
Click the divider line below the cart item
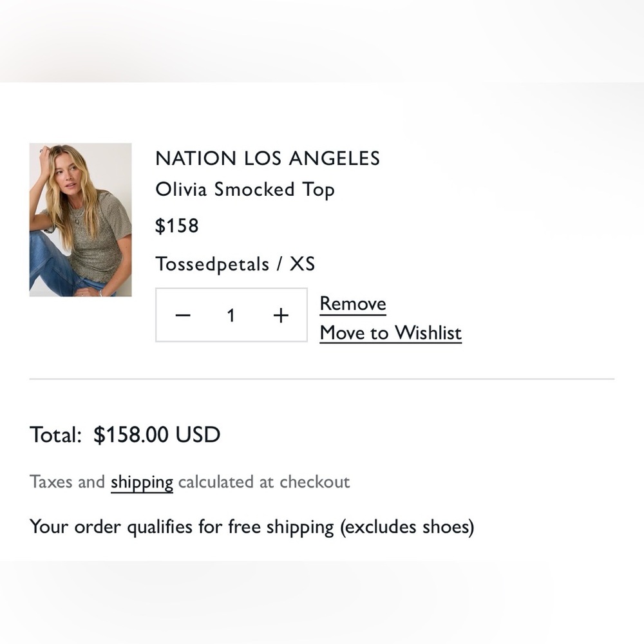point(322,379)
